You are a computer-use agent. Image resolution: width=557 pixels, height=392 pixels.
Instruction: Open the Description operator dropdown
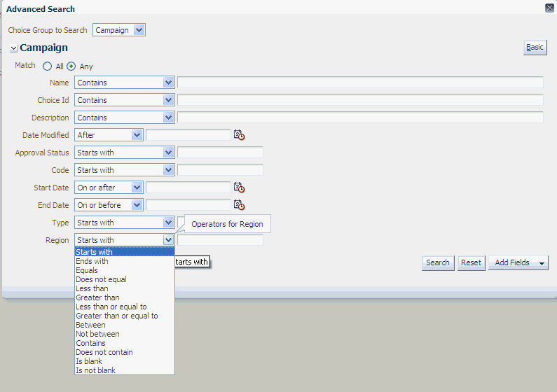coord(124,118)
